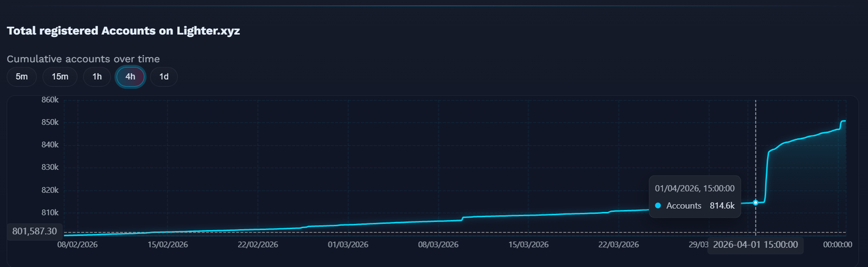Screen dimensions: 868x267
Task: Set chart interval to 1d
Action: tap(164, 77)
